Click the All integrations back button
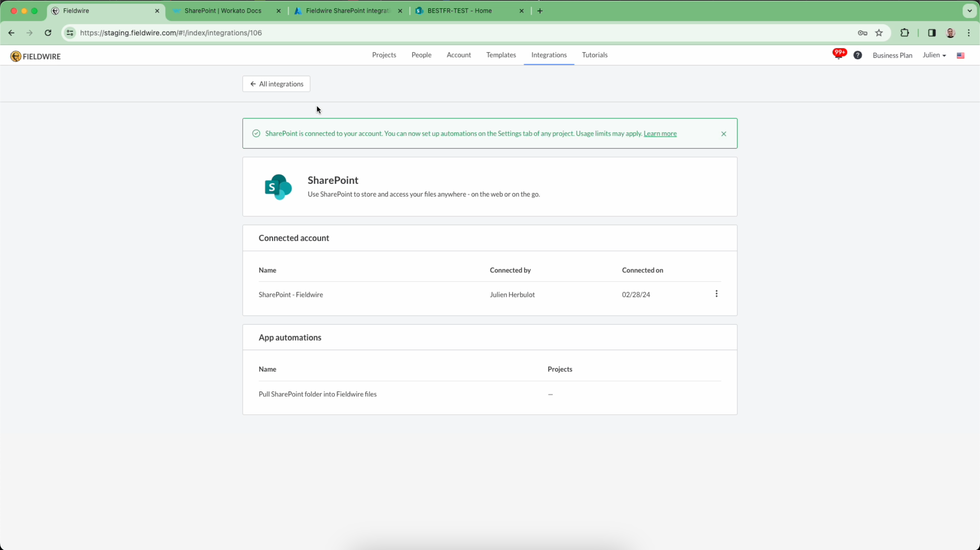The width and height of the screenshot is (980, 550). 276,84
